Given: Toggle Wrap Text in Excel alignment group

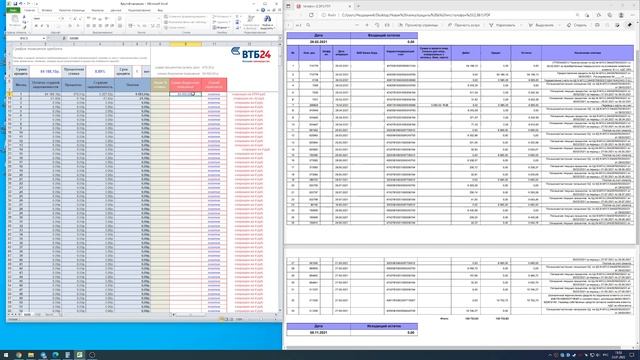Looking at the screenshot, I should (120, 19).
